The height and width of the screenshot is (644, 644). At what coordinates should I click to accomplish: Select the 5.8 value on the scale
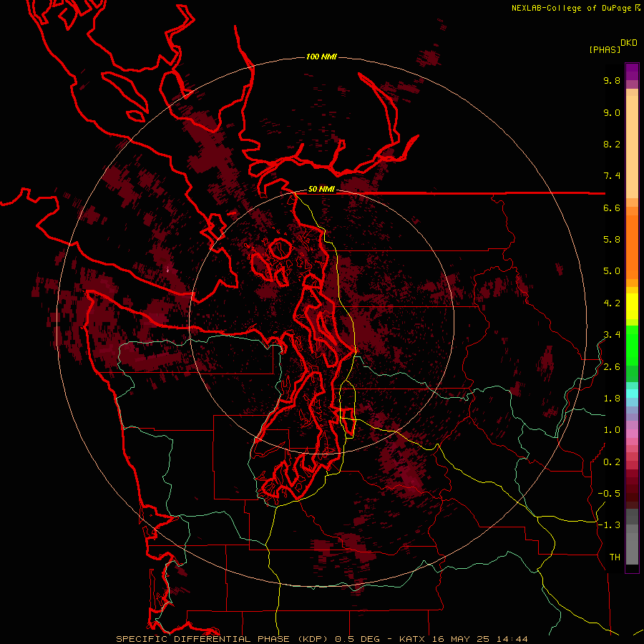[x=612, y=240]
